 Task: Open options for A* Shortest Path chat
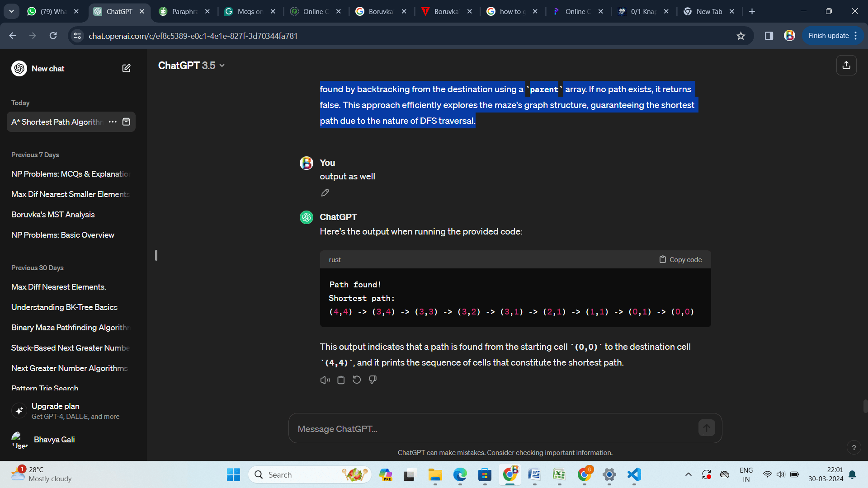point(113,122)
